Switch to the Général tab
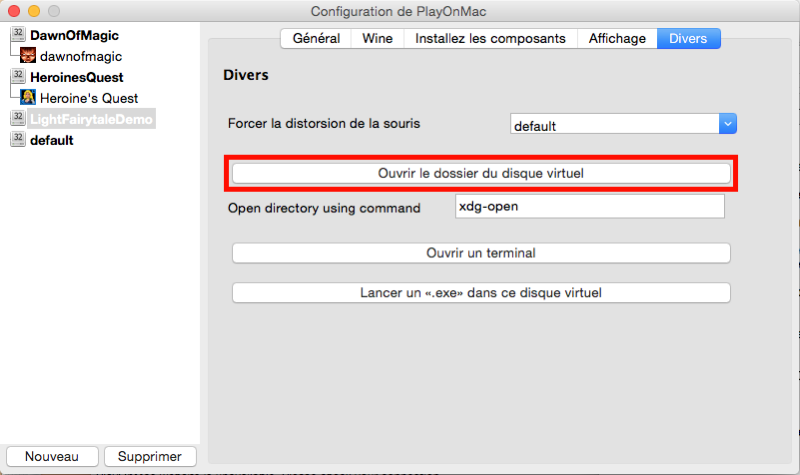The width and height of the screenshot is (800, 475). (316, 38)
